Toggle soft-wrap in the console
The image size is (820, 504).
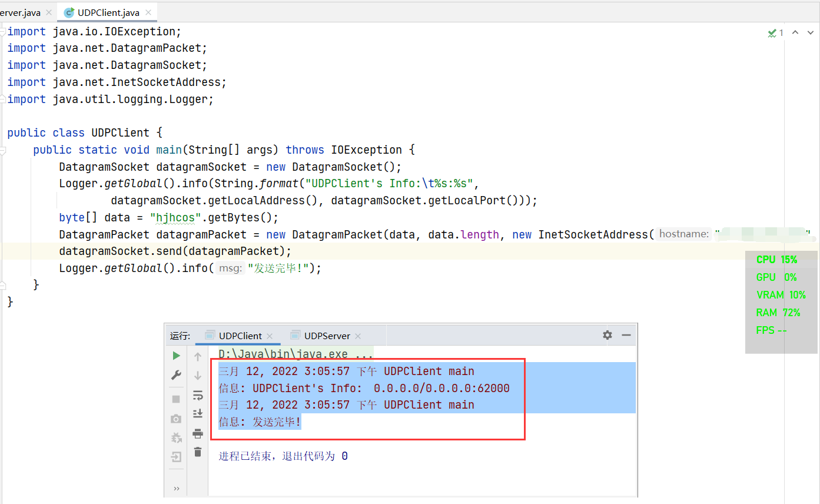click(198, 395)
